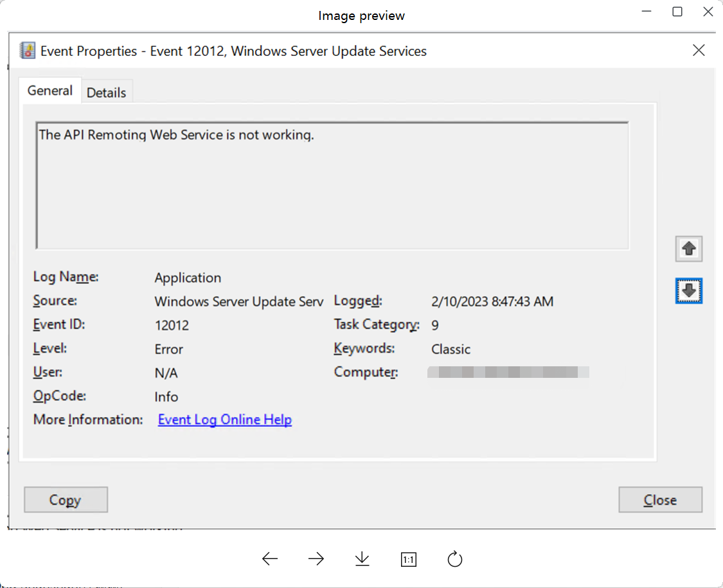Click the Task Category label
This screenshot has height=588, width=723.
[x=377, y=325]
